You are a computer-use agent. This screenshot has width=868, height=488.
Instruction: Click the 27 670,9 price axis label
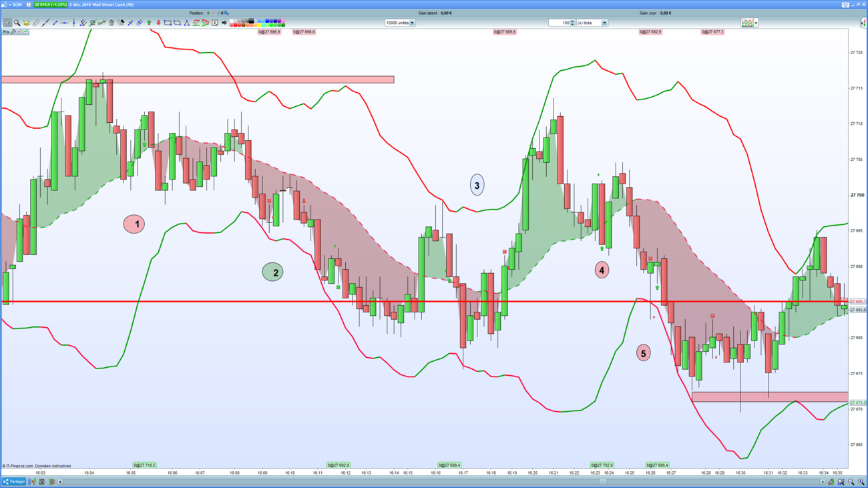[858, 403]
